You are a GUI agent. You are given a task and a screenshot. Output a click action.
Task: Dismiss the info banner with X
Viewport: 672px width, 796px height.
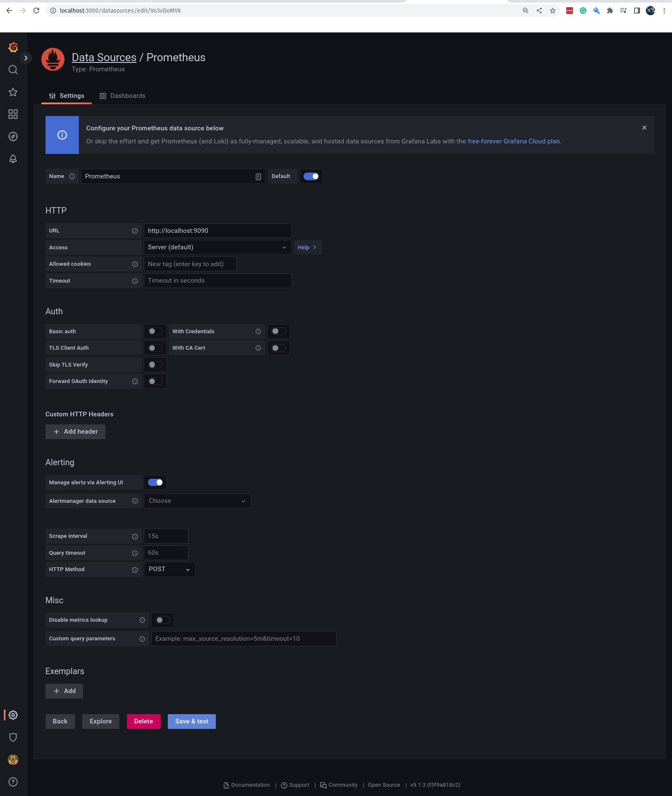644,128
